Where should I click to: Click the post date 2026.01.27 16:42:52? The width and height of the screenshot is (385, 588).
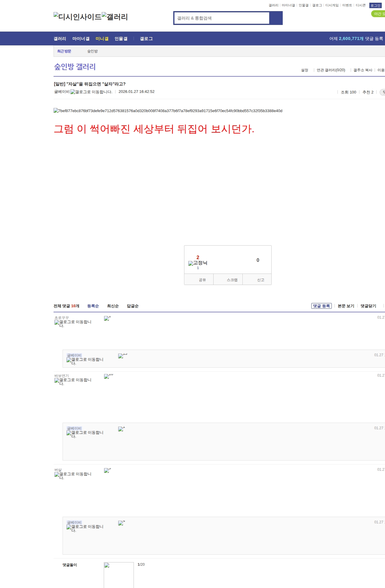click(x=137, y=92)
